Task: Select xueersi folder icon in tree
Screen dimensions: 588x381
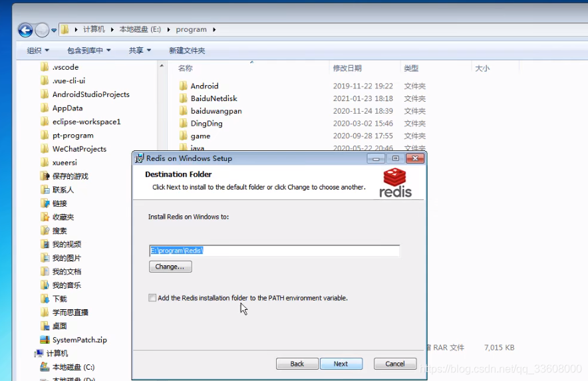Action: 45,162
